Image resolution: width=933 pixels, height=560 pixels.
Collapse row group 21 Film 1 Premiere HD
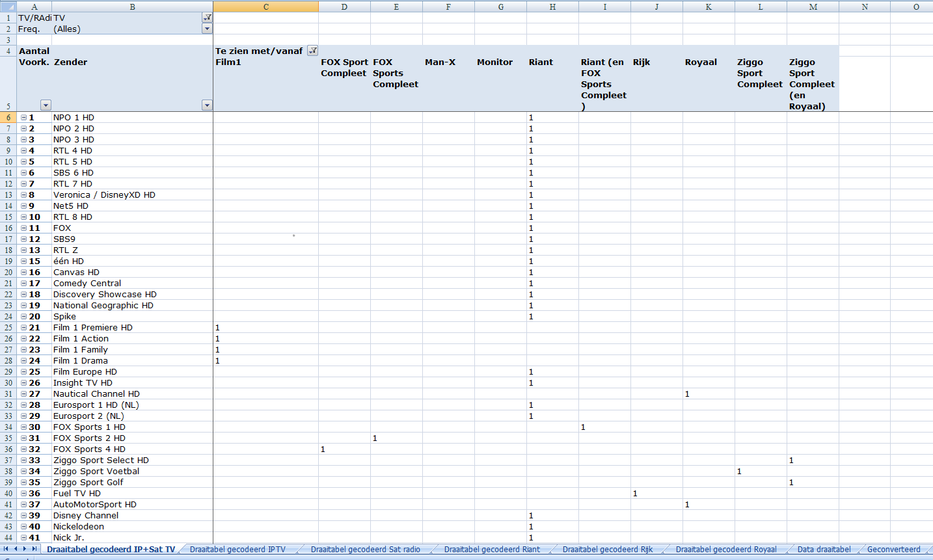pos(23,328)
